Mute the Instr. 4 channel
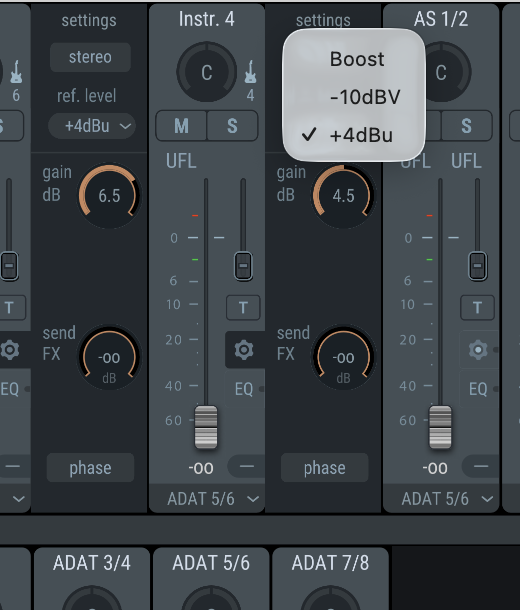The width and height of the screenshot is (520, 610). click(x=181, y=126)
